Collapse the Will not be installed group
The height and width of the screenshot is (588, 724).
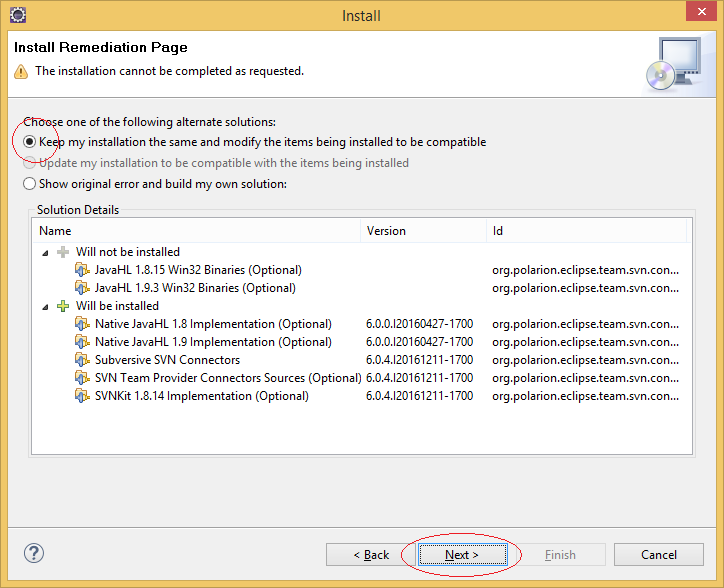point(45,253)
